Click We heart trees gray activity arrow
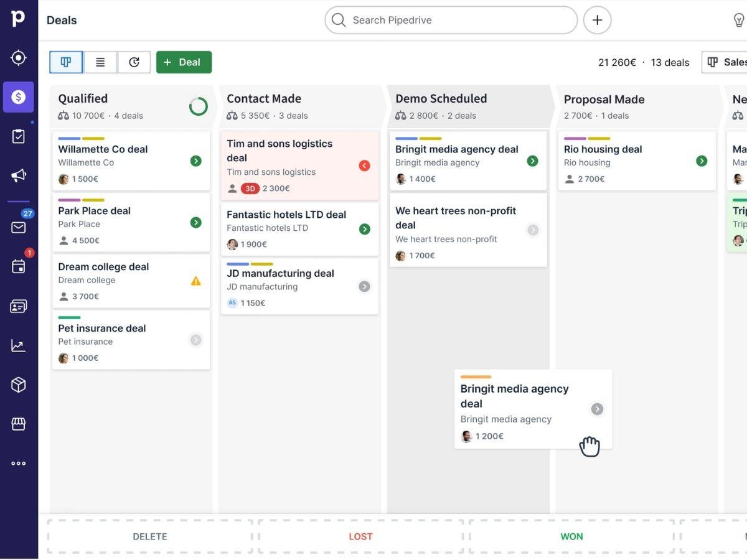This screenshot has width=747, height=560. coord(533,230)
